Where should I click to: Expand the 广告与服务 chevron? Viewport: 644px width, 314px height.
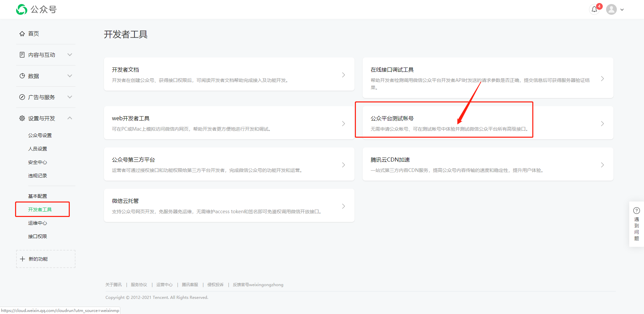tap(70, 97)
